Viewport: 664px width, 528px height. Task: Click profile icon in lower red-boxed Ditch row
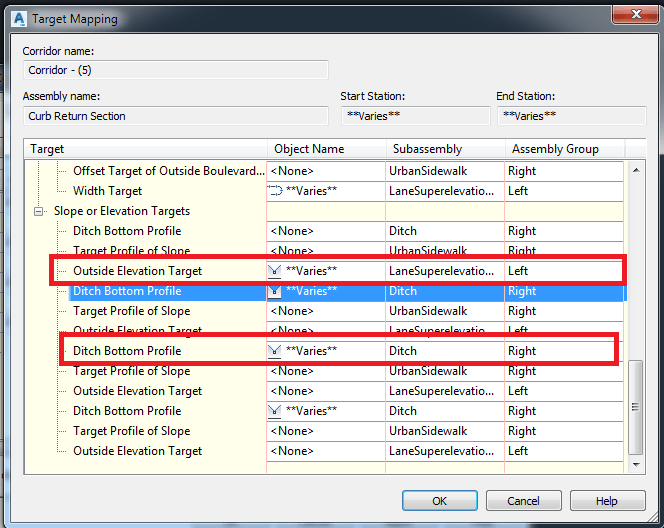click(x=276, y=351)
